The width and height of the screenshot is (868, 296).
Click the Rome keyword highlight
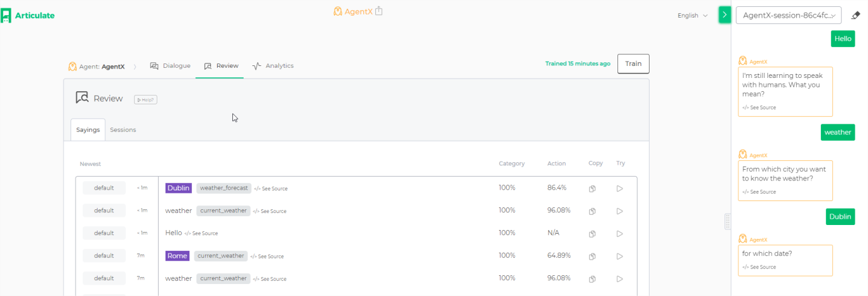tap(178, 256)
